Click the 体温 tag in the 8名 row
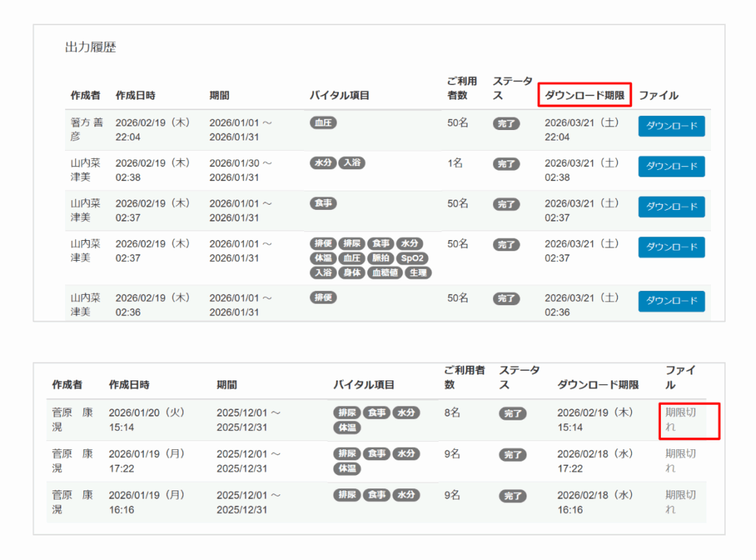 click(346, 428)
